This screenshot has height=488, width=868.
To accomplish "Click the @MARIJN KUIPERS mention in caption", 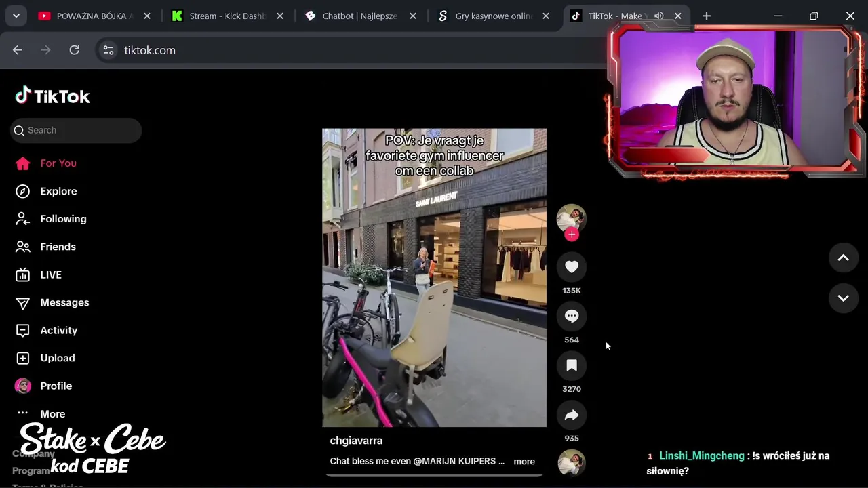I will [x=455, y=462].
